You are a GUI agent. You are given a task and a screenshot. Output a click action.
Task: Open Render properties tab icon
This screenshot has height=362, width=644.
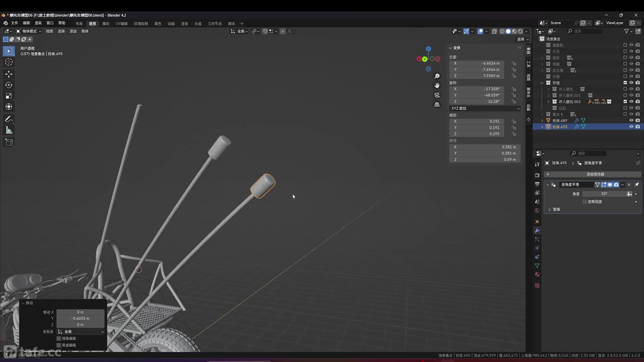coord(537,175)
